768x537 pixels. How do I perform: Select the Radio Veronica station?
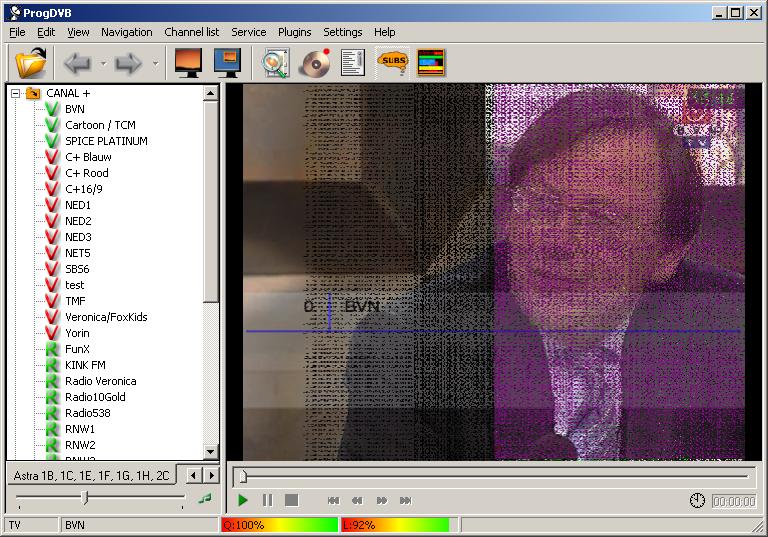[100, 381]
